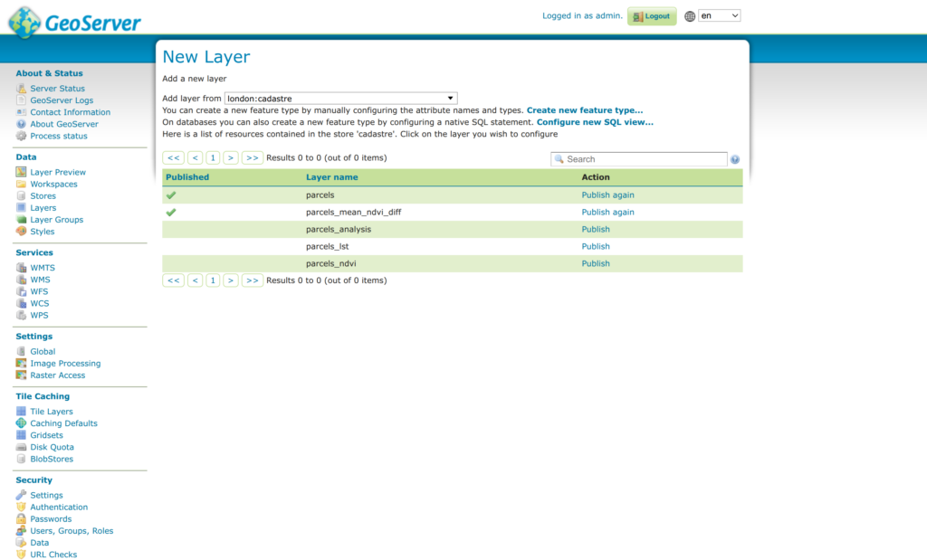Click 'Publish again' for parcels layer
This screenshot has width=927, height=560.
point(607,195)
